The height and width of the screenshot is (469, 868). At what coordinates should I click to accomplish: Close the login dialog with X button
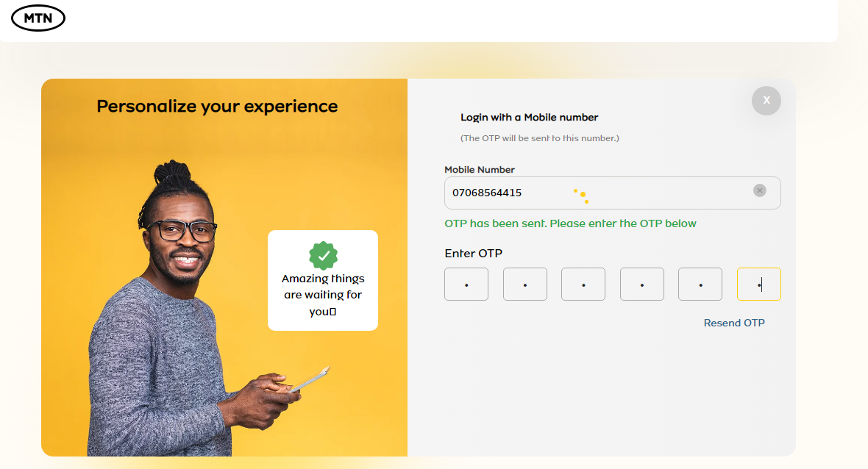click(x=766, y=101)
